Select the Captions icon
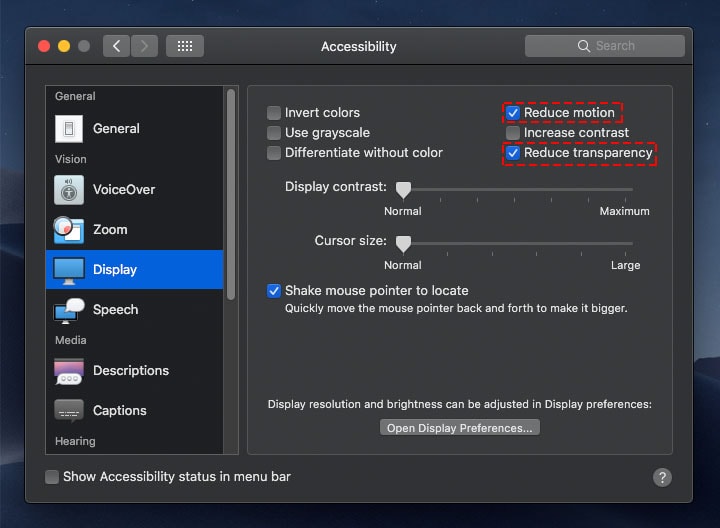 [69, 410]
